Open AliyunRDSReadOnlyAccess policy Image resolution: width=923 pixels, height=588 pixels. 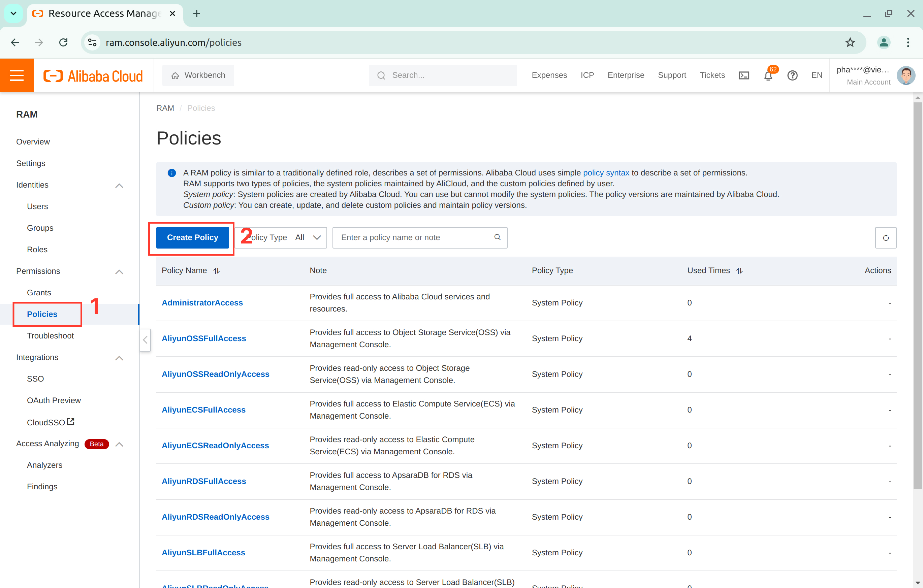pyautogui.click(x=215, y=517)
